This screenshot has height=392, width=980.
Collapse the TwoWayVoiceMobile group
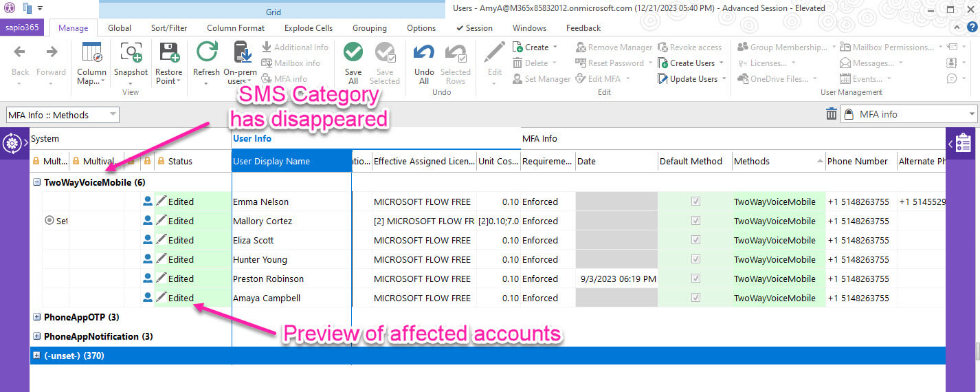[36, 182]
